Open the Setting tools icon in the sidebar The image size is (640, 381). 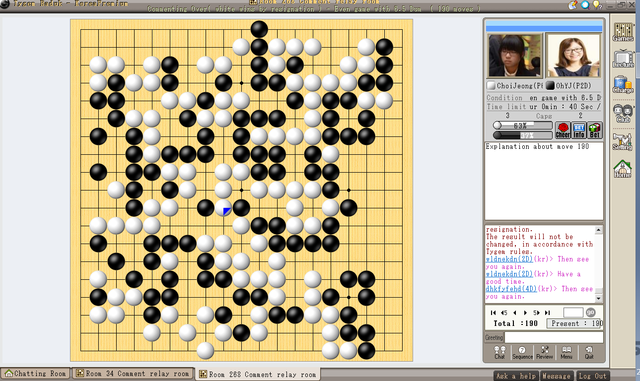622,141
